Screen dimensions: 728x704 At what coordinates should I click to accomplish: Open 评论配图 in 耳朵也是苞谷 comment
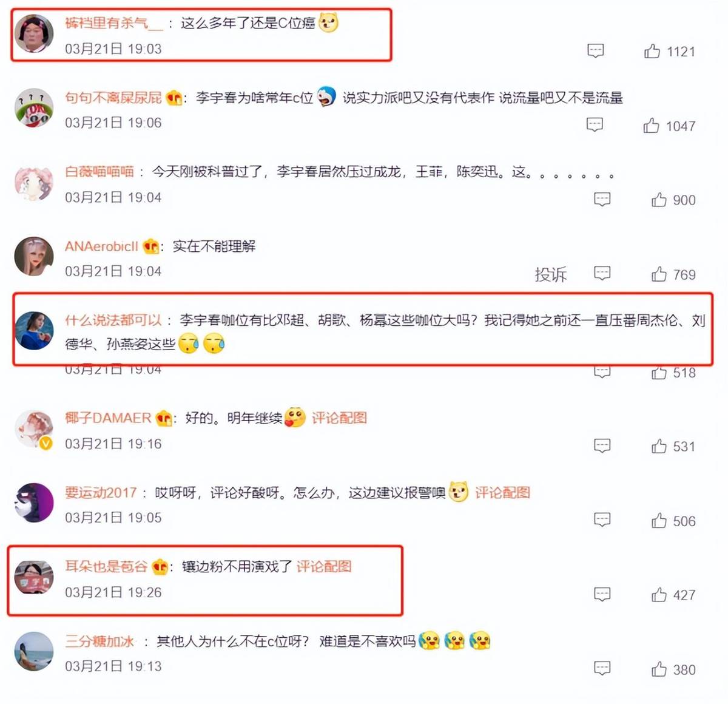click(x=324, y=566)
